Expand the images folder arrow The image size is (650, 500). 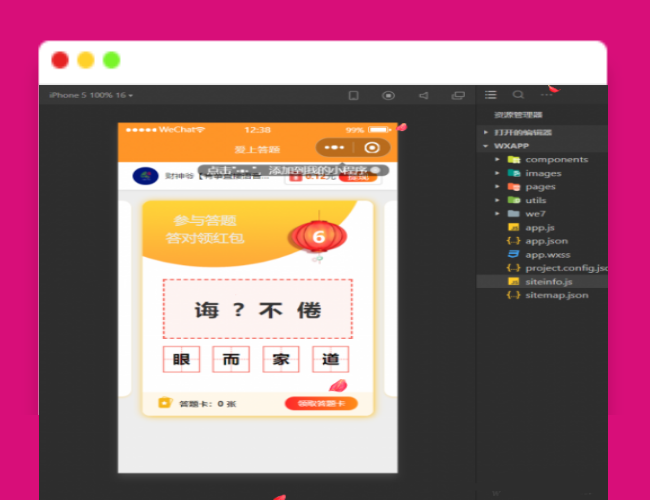click(497, 173)
